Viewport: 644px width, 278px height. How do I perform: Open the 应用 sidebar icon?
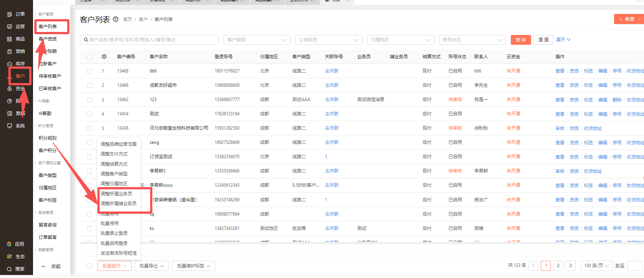tap(9, 244)
